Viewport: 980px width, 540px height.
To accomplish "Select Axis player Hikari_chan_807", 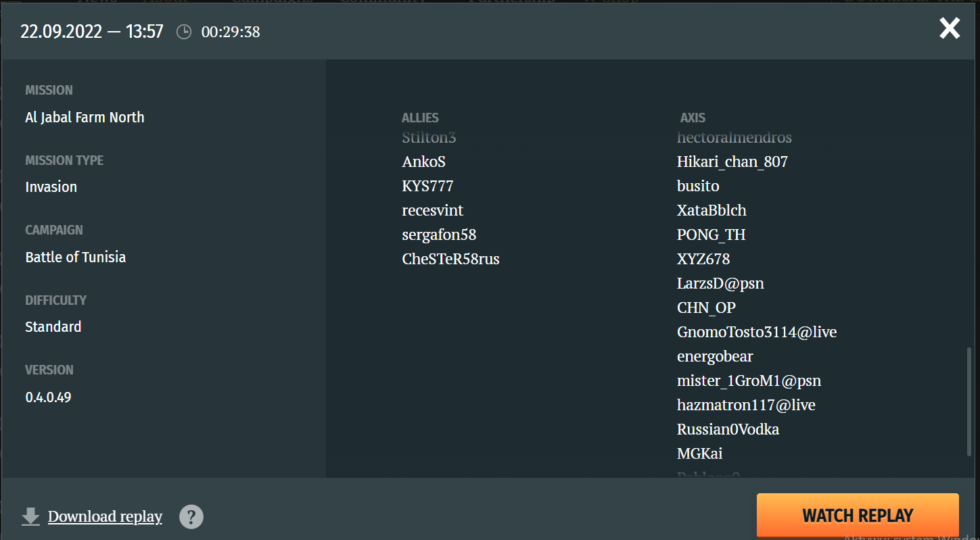I will (732, 162).
